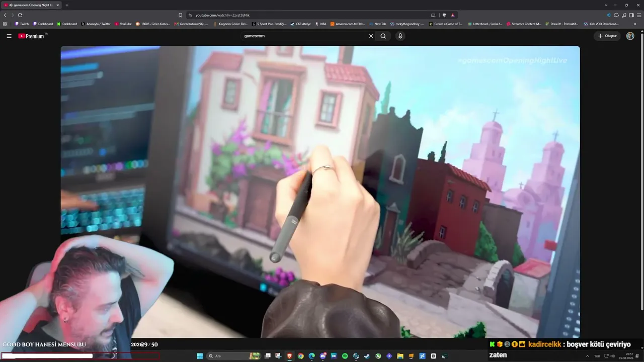Open the taskbar volume control
Image resolution: width=644 pixels, height=362 pixels.
(612, 356)
